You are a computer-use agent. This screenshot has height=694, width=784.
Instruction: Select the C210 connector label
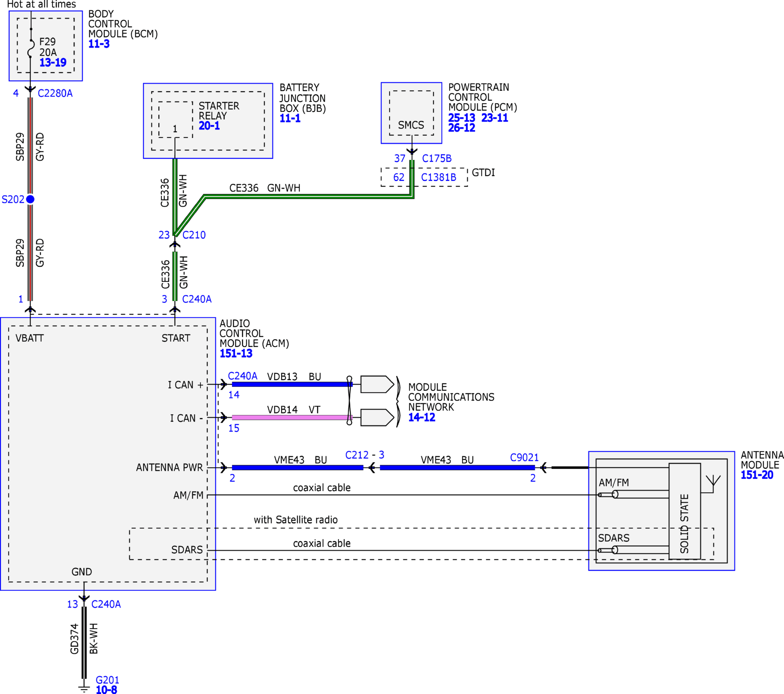coord(194,235)
